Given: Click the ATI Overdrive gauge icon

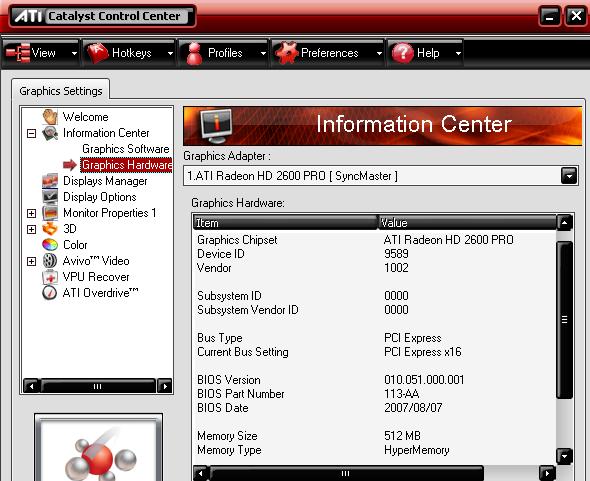Looking at the screenshot, I should (50, 293).
